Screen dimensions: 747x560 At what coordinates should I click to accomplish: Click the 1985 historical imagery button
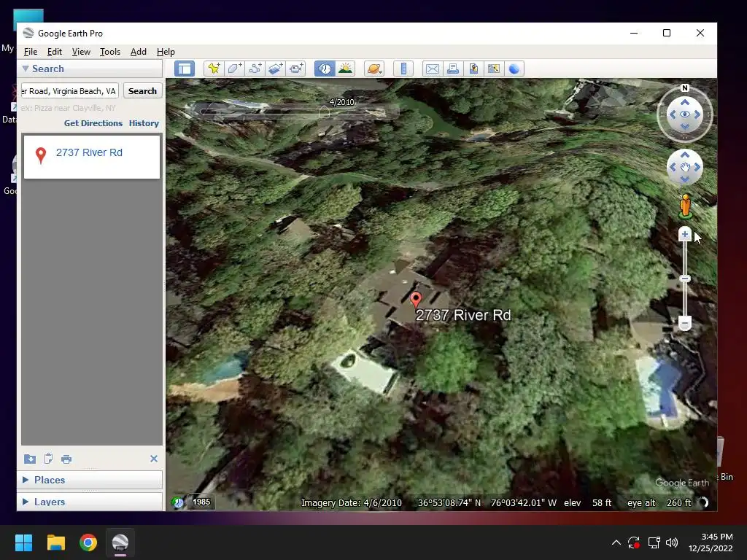click(x=201, y=502)
